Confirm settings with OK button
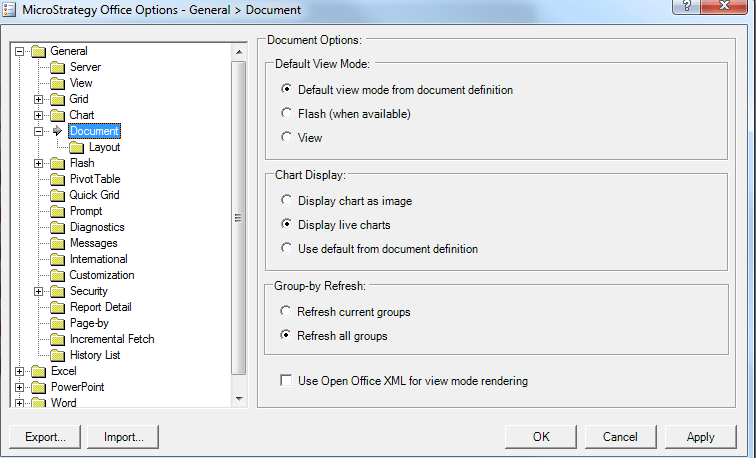756x458 pixels. (541, 437)
